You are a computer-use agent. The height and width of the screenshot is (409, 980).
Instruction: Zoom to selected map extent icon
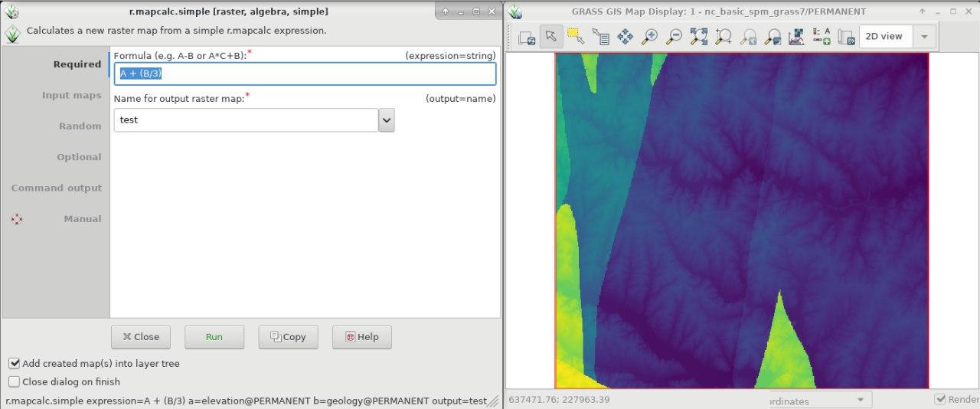tap(698, 37)
